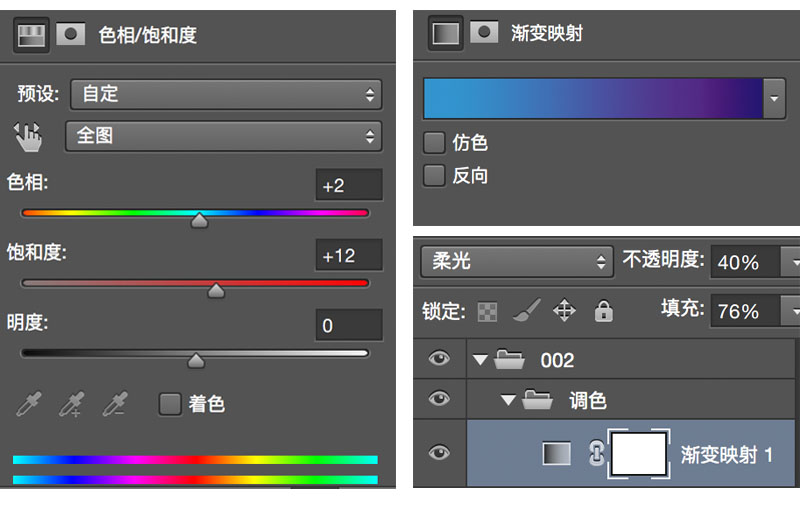Viewport: 800px width, 506px height.
Task: Collapse the 调色 group folder
Action: 508,400
